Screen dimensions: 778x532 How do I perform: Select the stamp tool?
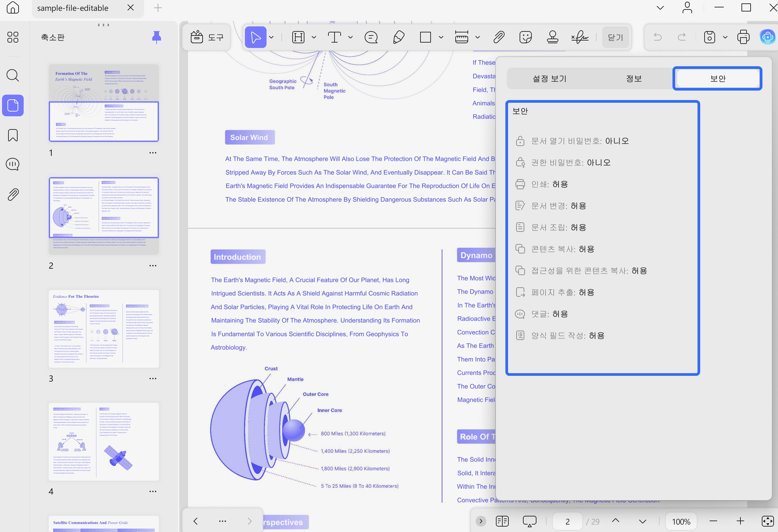[x=553, y=37]
